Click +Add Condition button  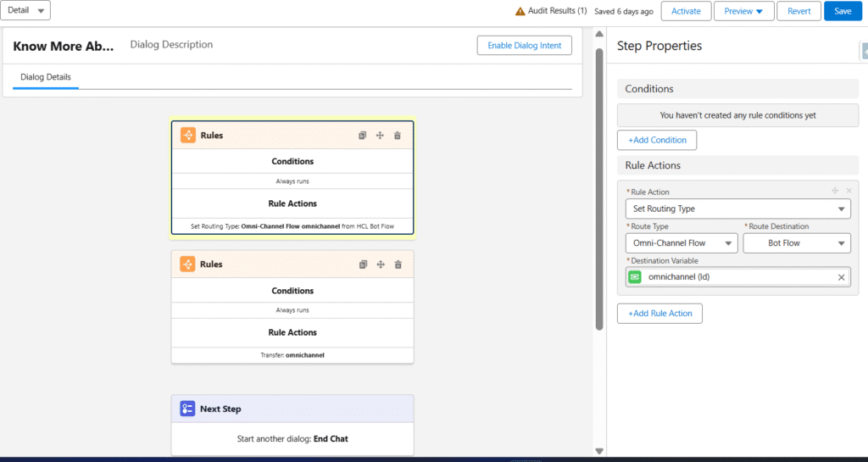pos(657,140)
